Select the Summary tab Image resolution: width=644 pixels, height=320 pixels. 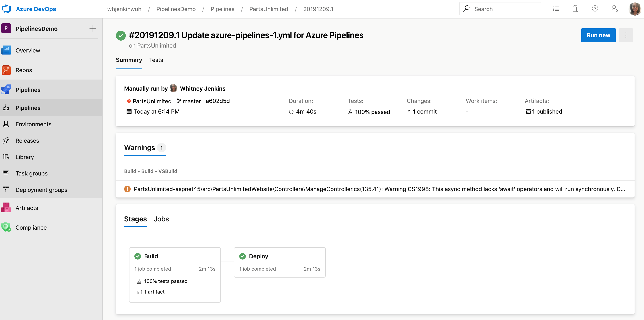[x=129, y=60]
